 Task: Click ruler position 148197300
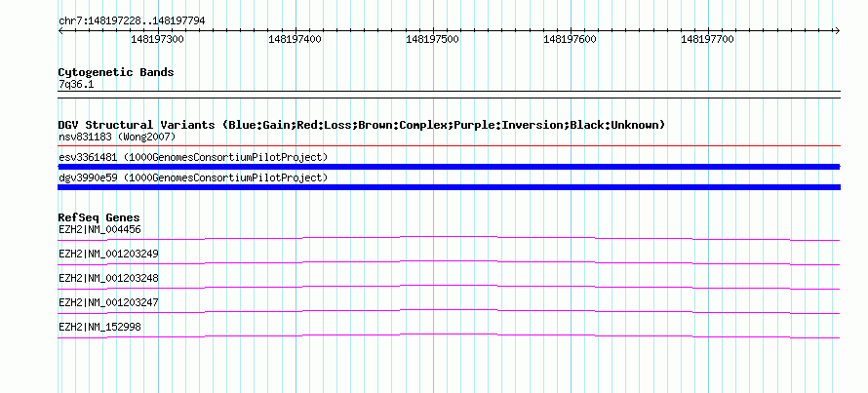158,39
